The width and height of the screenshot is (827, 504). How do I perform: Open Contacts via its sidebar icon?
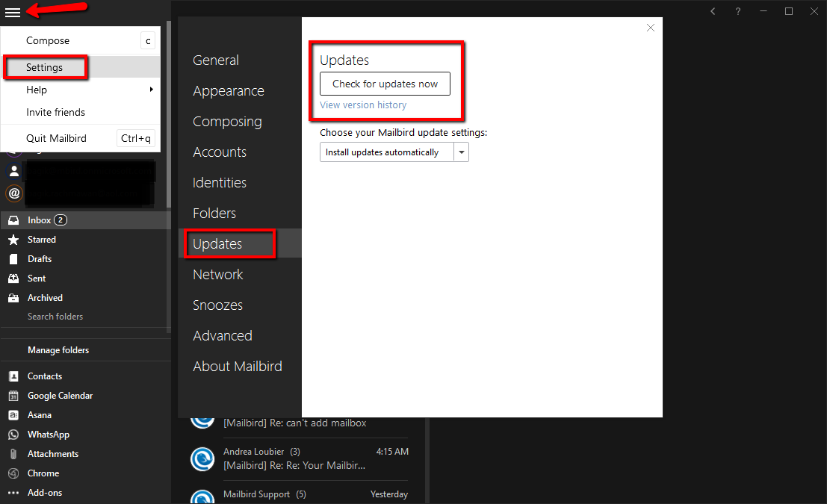[x=13, y=376]
